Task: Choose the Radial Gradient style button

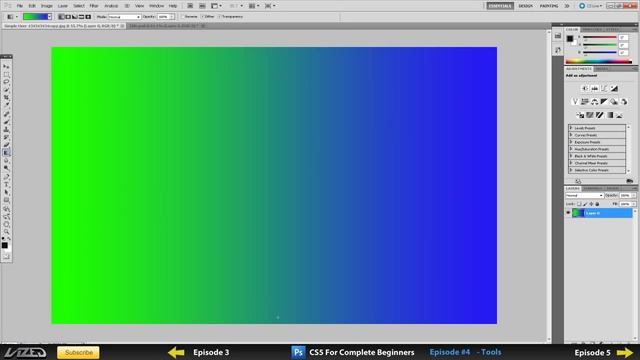Action: [x=68, y=17]
